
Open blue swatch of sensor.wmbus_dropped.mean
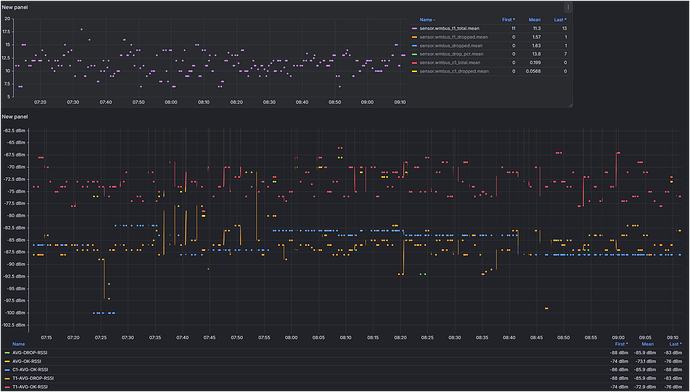(x=414, y=46)
